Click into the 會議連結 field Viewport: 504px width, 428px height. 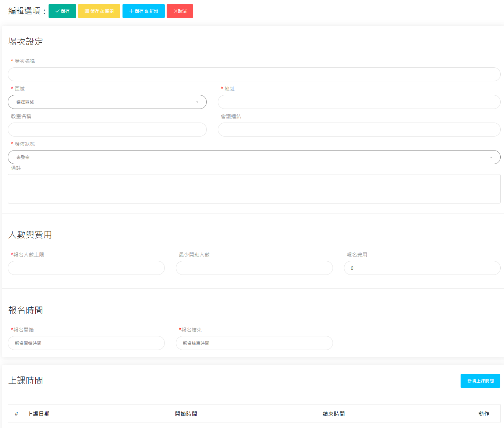coord(359,130)
